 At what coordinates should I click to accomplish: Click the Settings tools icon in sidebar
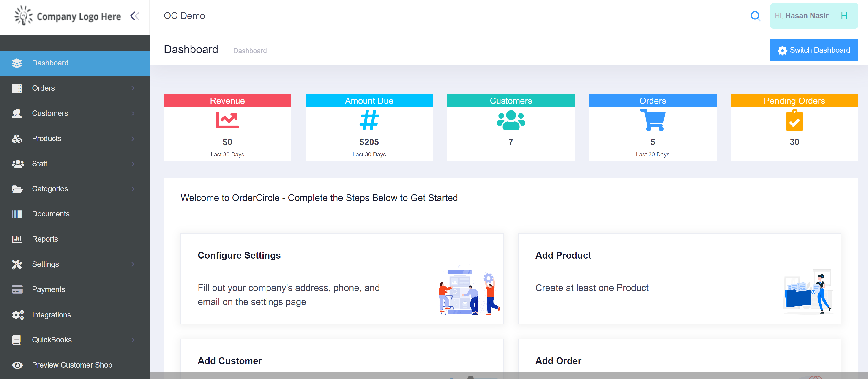pyautogui.click(x=17, y=264)
